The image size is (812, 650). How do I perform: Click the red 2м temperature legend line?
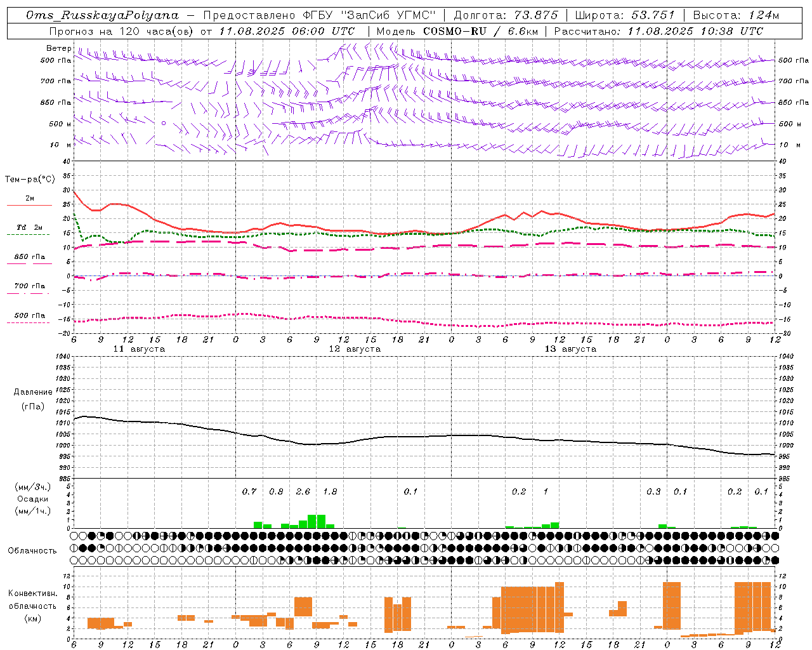(29, 205)
